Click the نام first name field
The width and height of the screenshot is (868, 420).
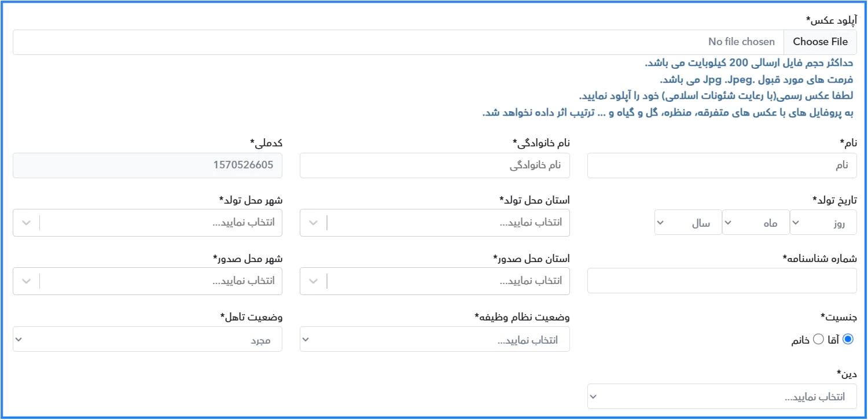click(x=722, y=165)
